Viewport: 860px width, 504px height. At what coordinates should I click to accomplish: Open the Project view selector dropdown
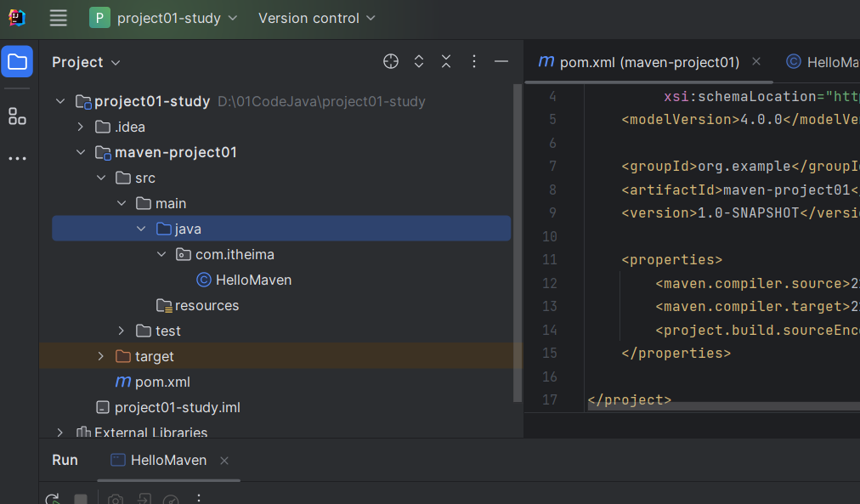(86, 63)
